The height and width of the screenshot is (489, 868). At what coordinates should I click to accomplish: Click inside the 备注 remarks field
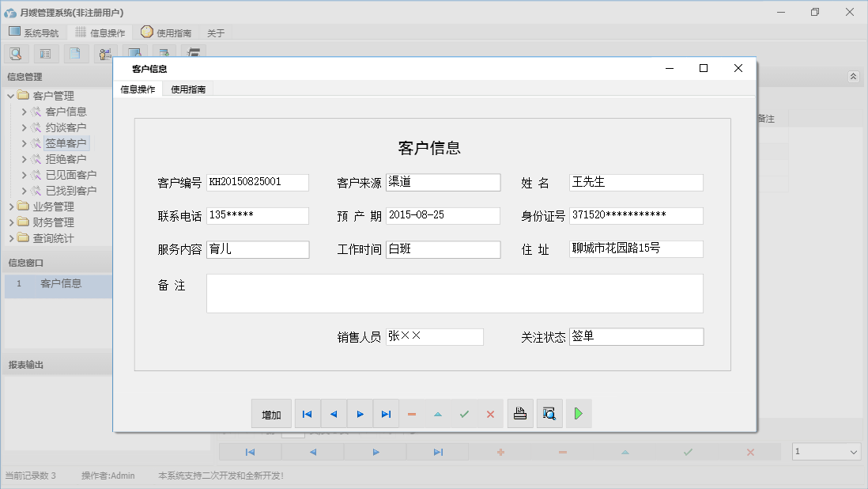click(455, 293)
